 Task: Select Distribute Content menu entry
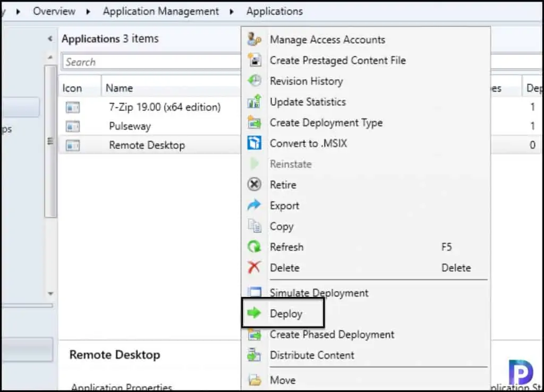coord(366,355)
